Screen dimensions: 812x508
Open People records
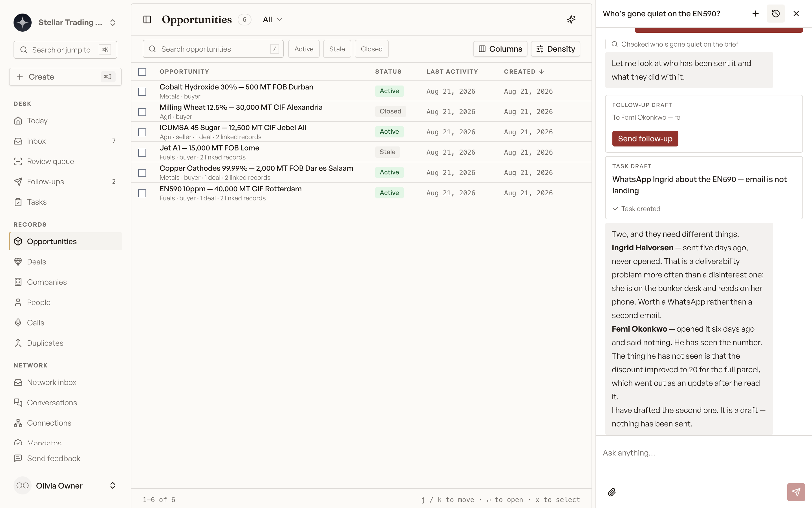click(65, 302)
